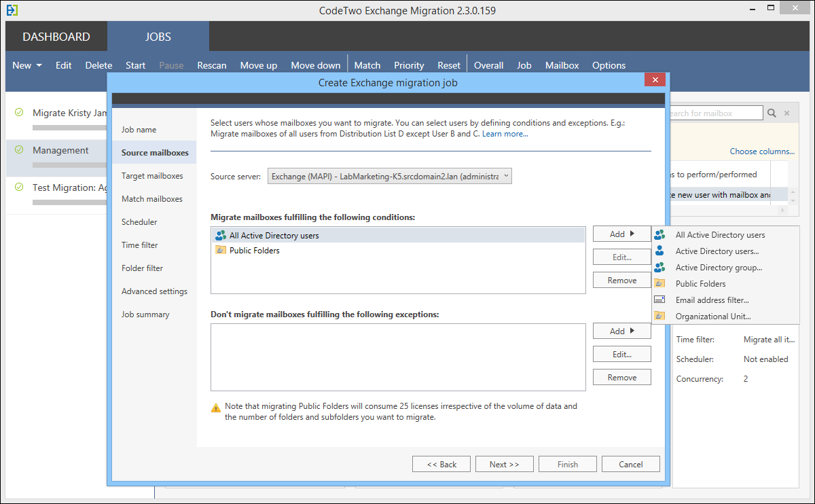The height and width of the screenshot is (504, 815).
Task: Open the Time filter step
Action: (140, 245)
